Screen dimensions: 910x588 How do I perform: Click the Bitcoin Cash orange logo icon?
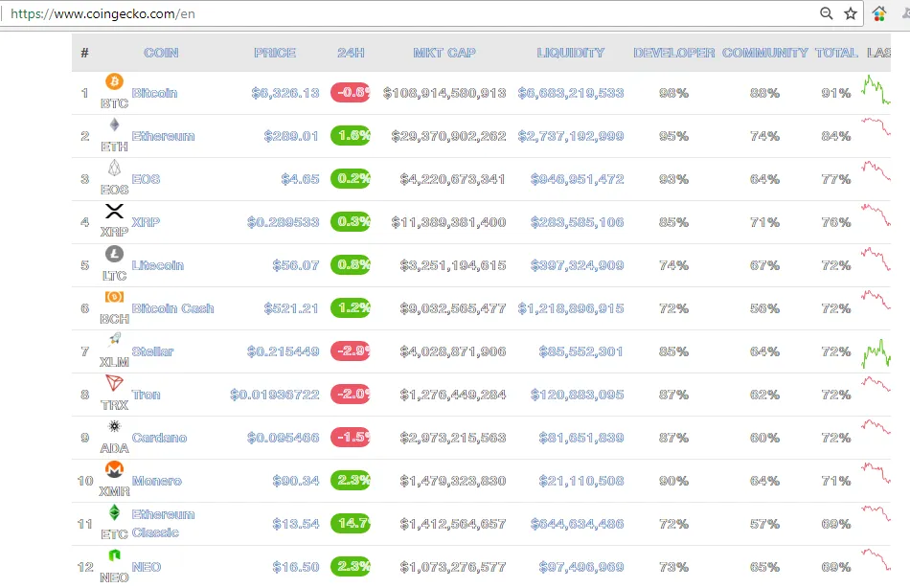pos(114,297)
